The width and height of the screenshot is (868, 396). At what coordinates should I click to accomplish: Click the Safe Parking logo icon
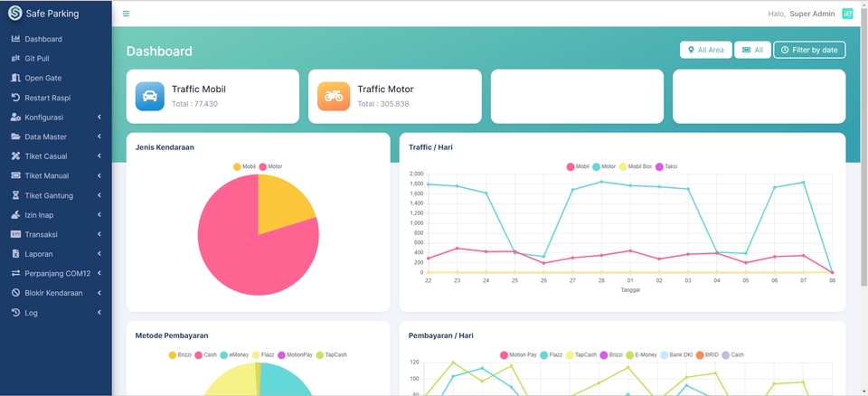tap(15, 14)
